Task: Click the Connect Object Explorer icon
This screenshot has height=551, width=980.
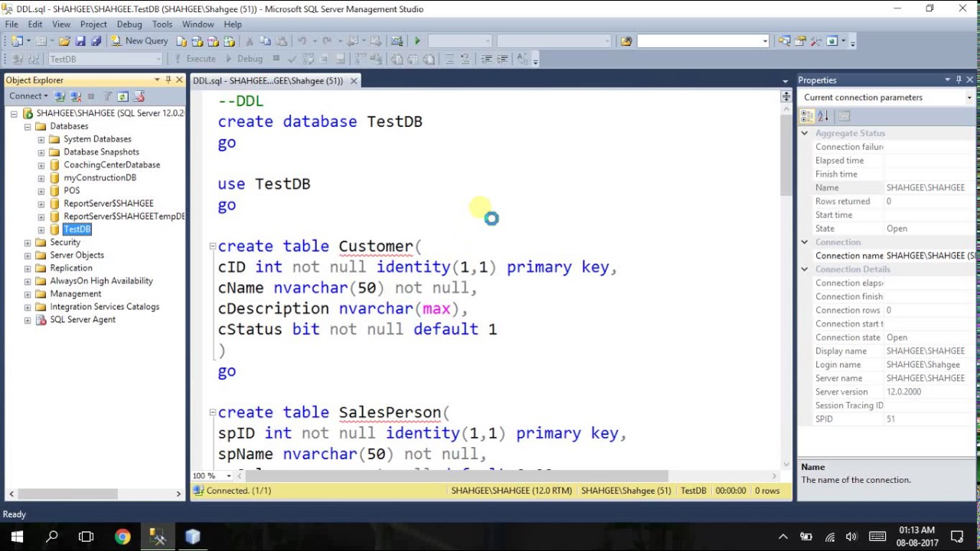Action: 60,96
